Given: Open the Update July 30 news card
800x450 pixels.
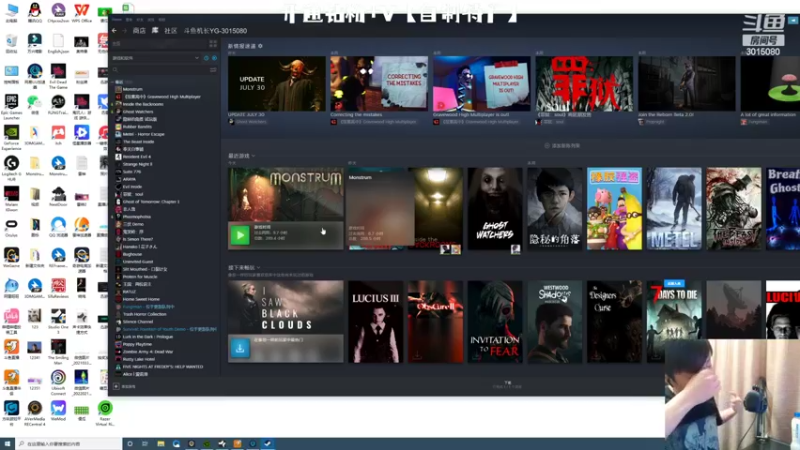Looking at the screenshot, I should 277,84.
